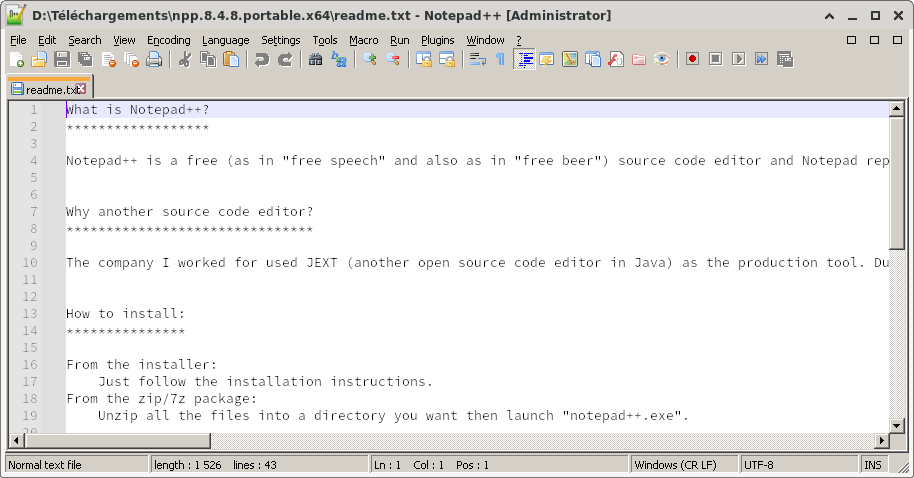Toggle file monitoring eye icon
914x478 pixels.
point(662,59)
